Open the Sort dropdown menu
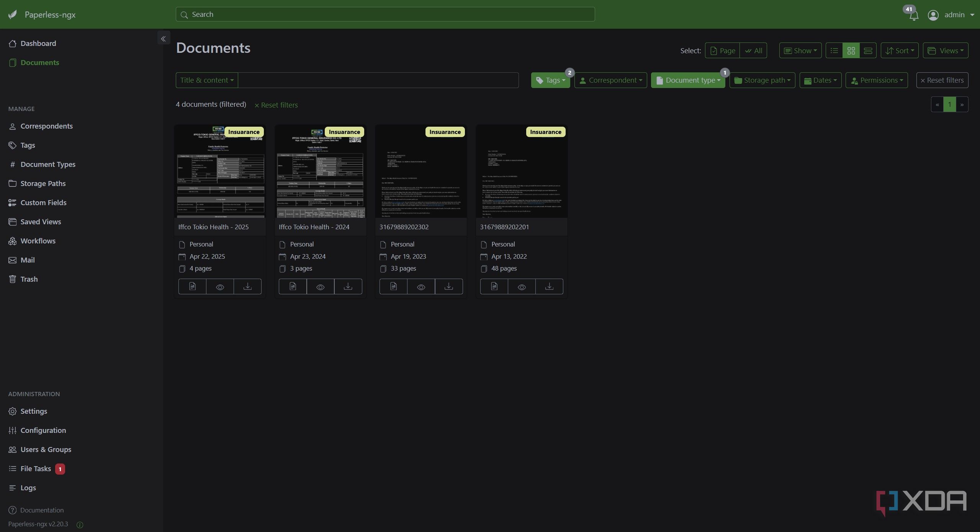The image size is (980, 532). click(x=899, y=51)
